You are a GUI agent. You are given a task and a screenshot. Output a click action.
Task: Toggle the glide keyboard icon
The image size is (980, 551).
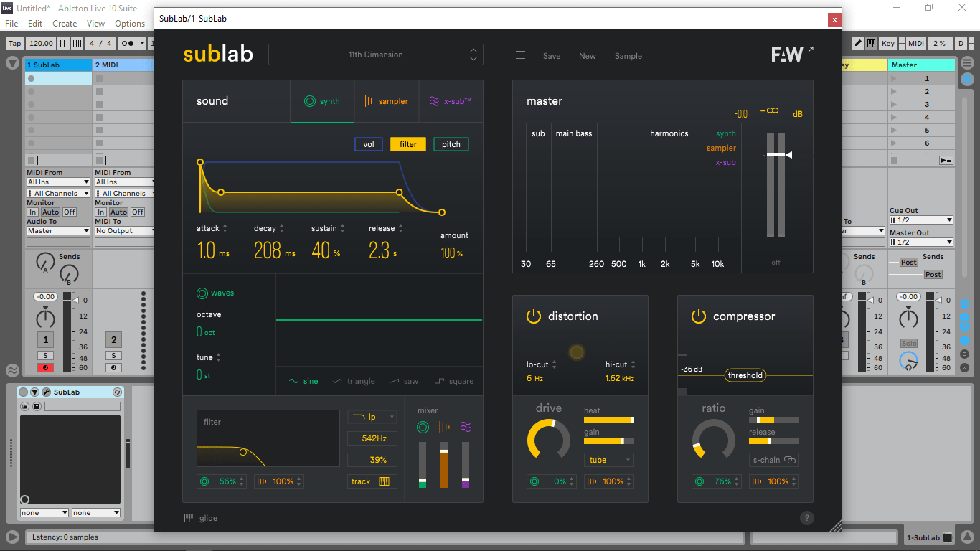tap(189, 518)
